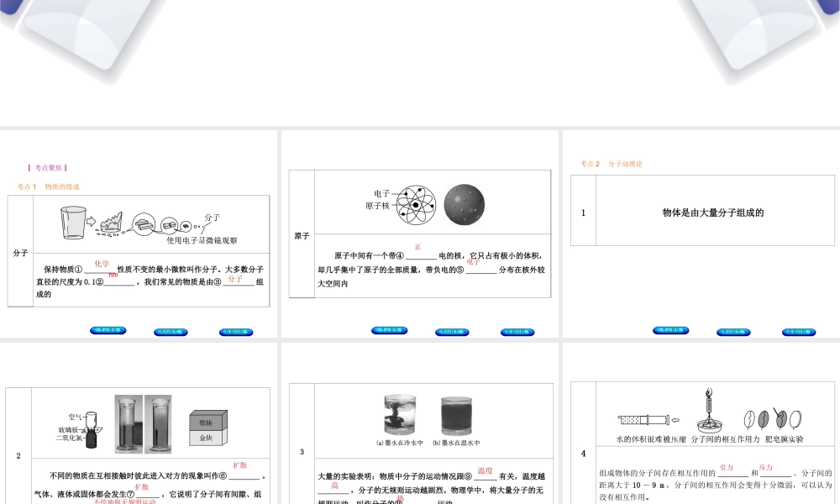This screenshot has height=504, width=840.
Task: Open the 物体是由大量分子组成的 slide thumbnail
Action: coord(701,234)
